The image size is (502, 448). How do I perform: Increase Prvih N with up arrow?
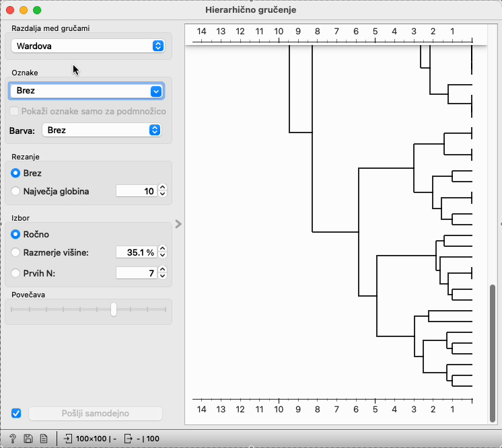pos(163,270)
